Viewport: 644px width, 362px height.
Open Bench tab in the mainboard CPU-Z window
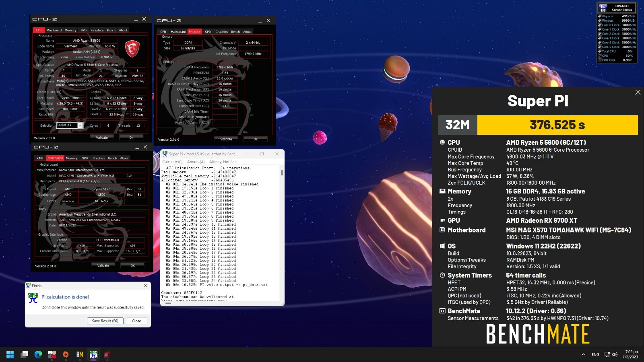click(112, 158)
